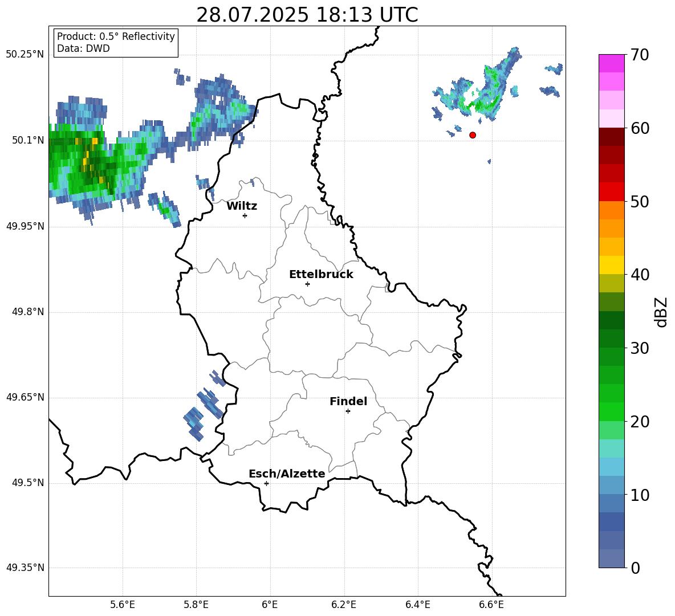Click the 0 label on the colorbar
Screen dimensions: 675x616
click(635, 568)
